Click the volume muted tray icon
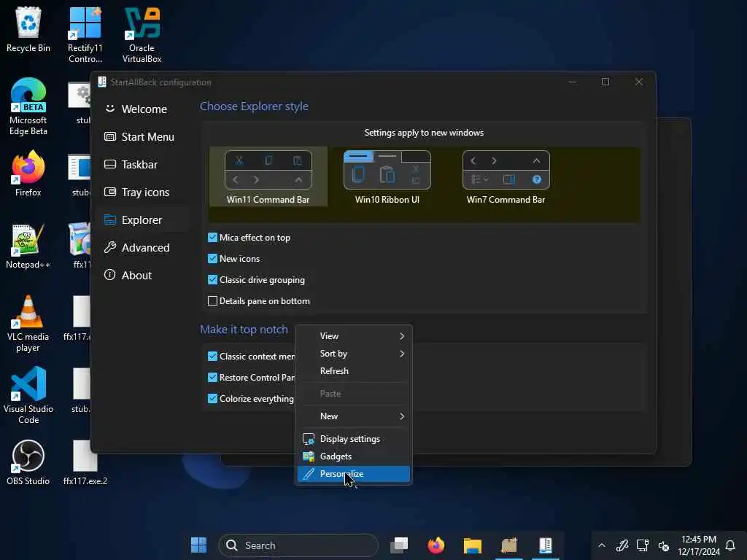Viewport: 747px width, 560px height. click(x=664, y=545)
